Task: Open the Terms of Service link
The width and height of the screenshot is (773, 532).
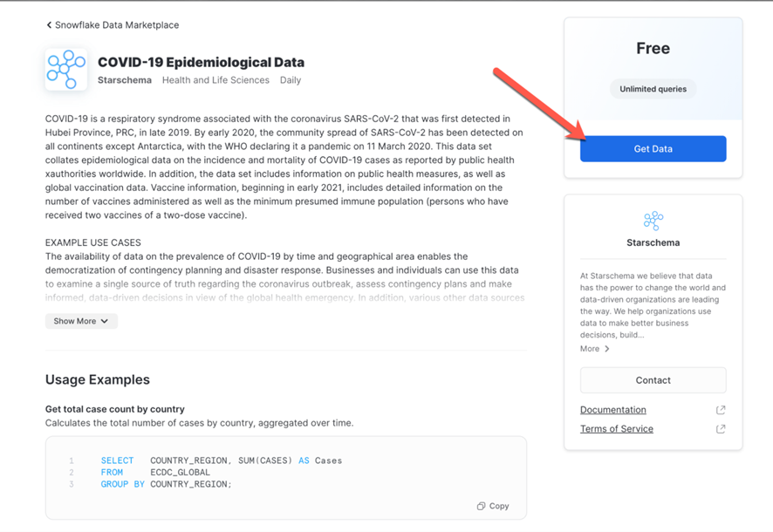Action: (617, 429)
